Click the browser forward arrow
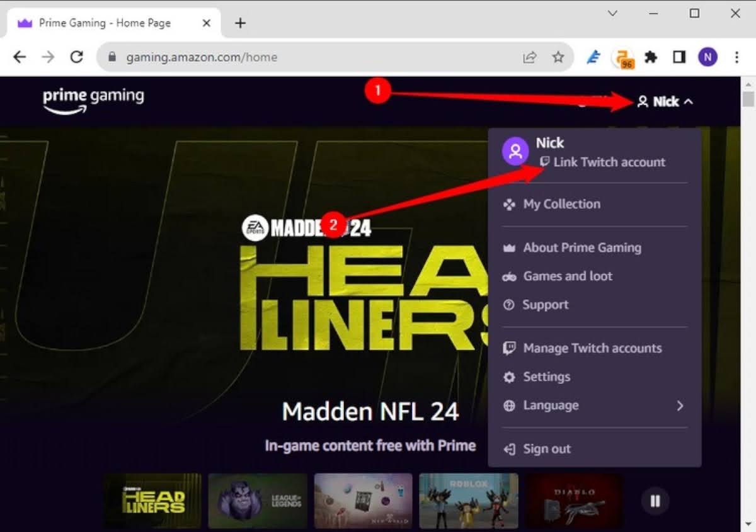Screen dimensions: 756x532 point(48,57)
